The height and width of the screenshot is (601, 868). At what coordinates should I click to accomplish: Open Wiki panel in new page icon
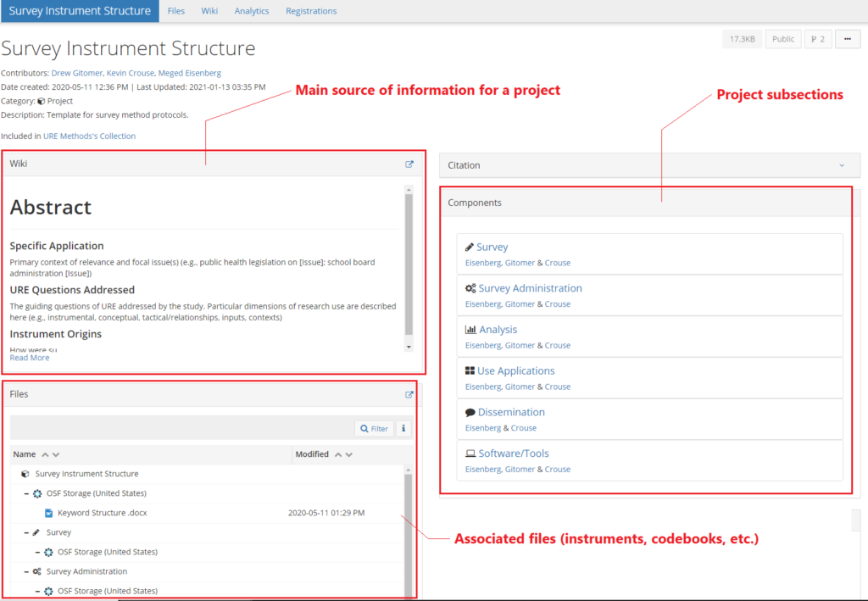tap(409, 164)
